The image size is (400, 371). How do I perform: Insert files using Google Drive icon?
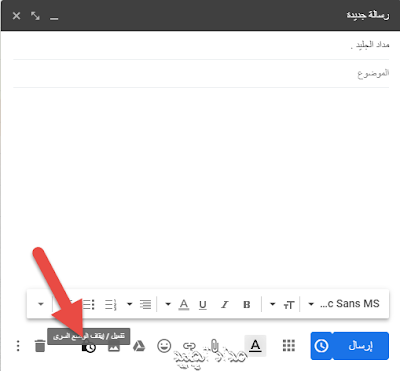[x=139, y=346]
